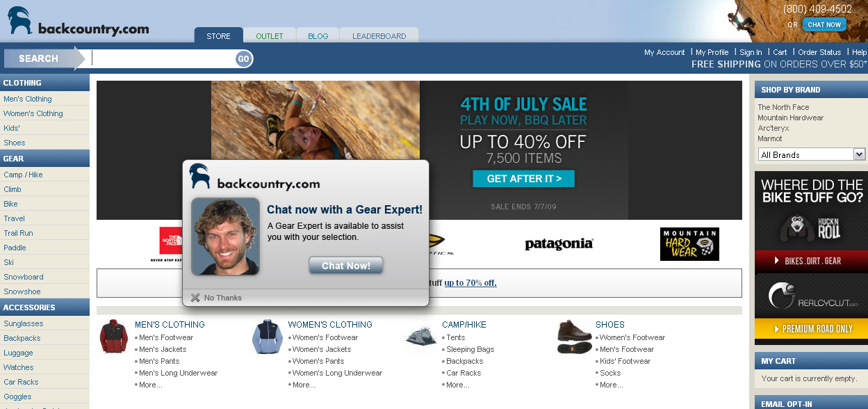Dismiss chat popup with No Thanks X icon
Viewport: 868px width, 409px height.
pos(195,298)
